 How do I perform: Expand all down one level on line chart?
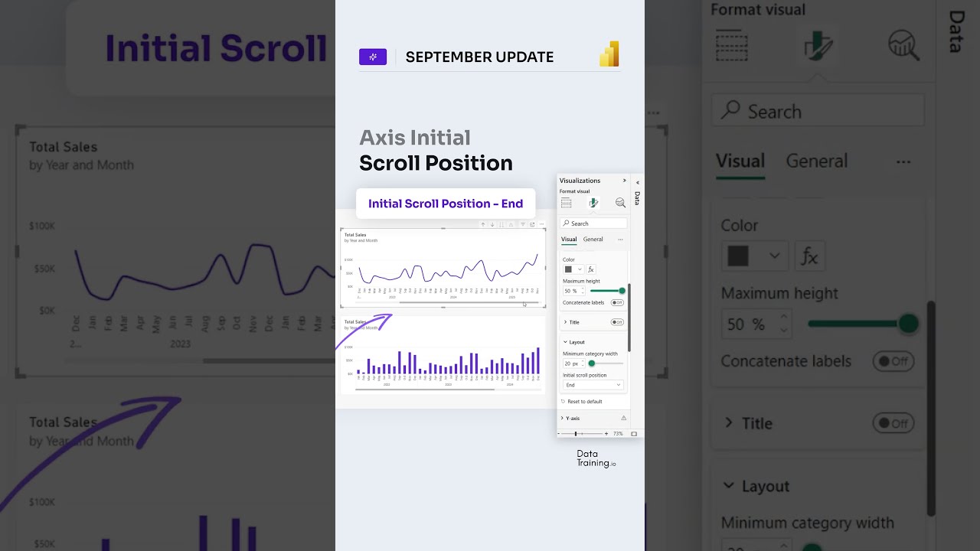click(511, 224)
